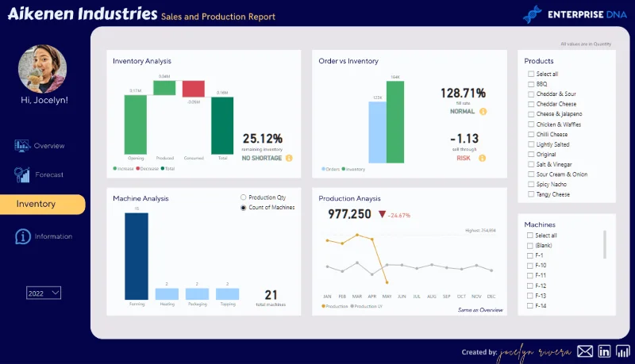This screenshot has width=635, height=364.
Task: Click the red down-triangle trend indicator
Action: pos(382,214)
